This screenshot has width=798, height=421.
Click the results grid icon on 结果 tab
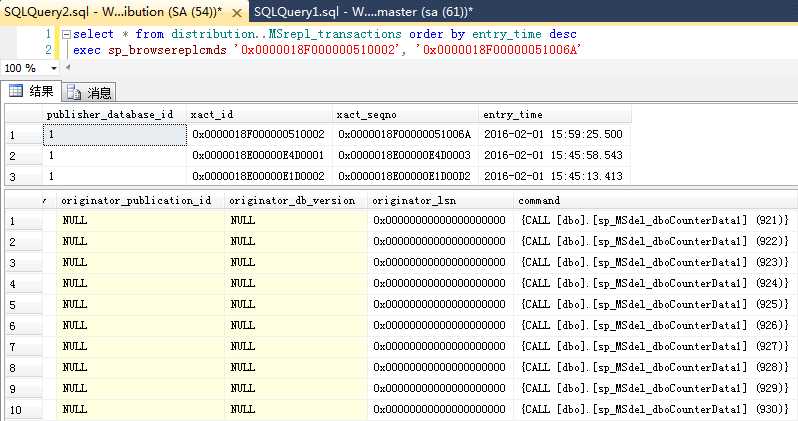pyautogui.click(x=16, y=91)
